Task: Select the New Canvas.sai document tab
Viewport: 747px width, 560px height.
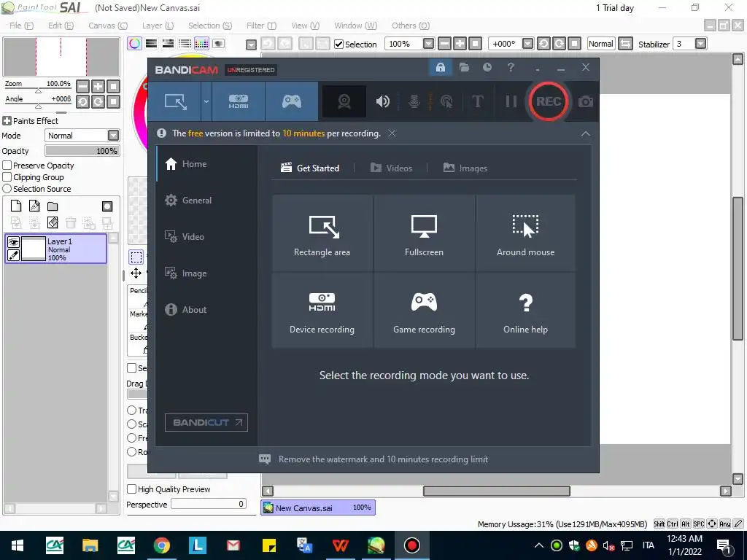Action: [318, 507]
